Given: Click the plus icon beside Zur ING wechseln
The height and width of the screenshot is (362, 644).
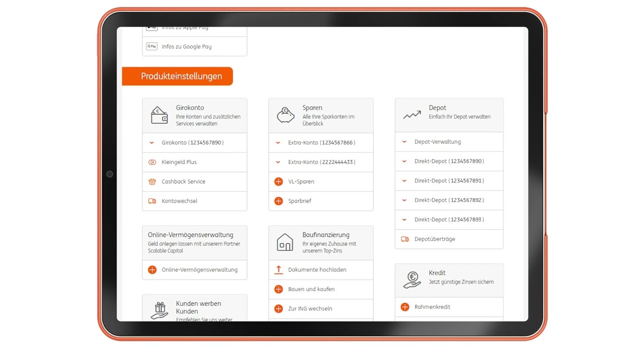Looking at the screenshot, I should (x=279, y=309).
